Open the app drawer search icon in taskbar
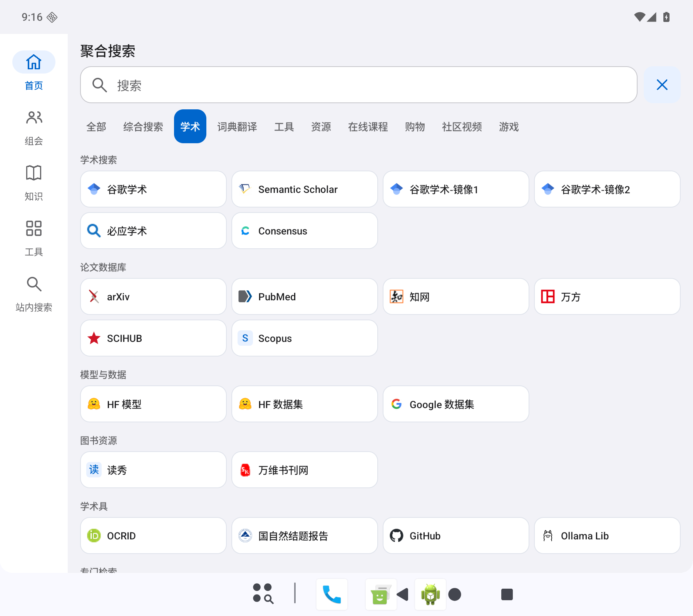 coord(263,593)
